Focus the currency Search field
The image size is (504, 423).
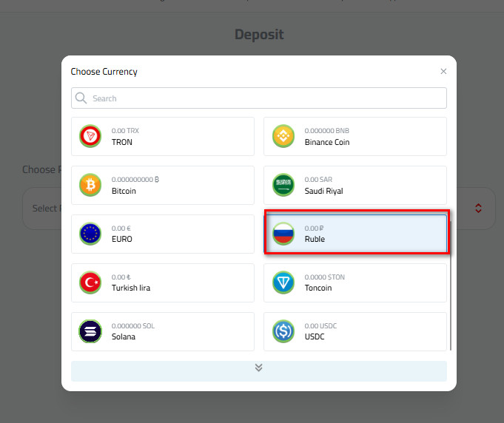pos(259,98)
